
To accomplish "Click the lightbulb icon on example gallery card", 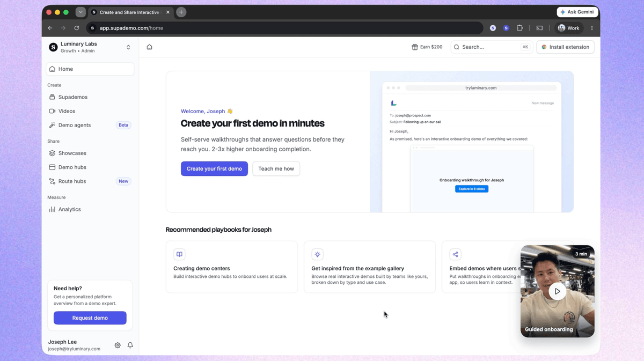I will pos(317,254).
